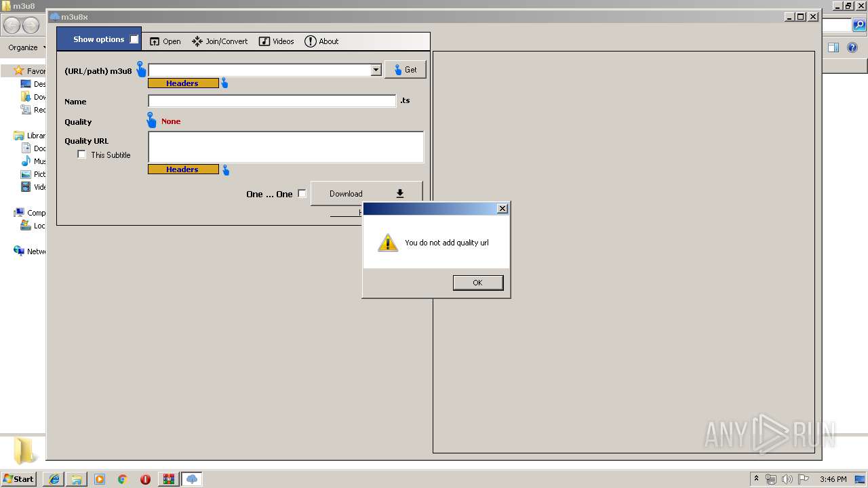Toggle Explorer preview pane icon

pos(833,47)
